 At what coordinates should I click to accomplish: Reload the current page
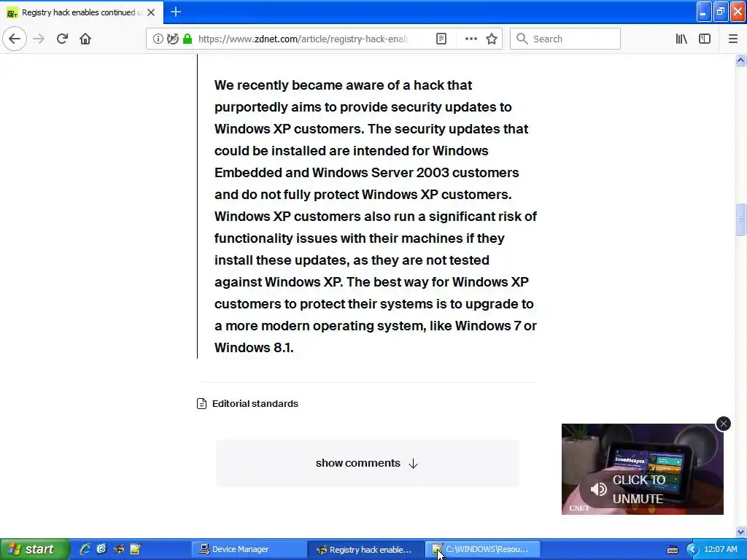62,39
